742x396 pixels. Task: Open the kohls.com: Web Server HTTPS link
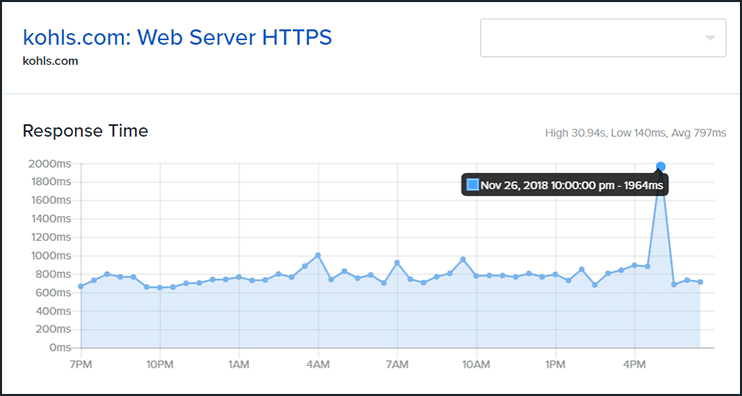point(177,38)
